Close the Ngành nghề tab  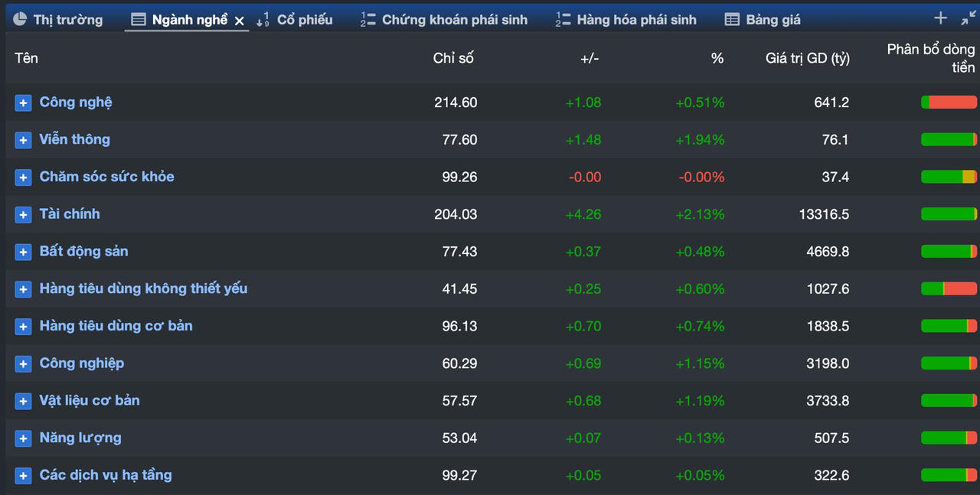click(x=240, y=21)
